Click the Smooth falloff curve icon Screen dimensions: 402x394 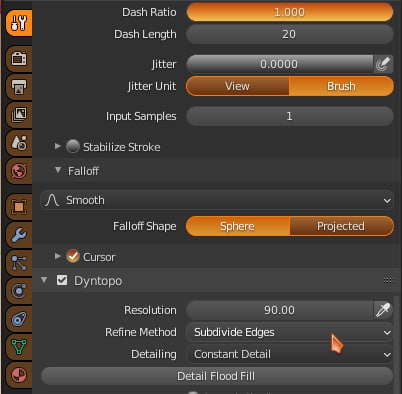[52, 200]
